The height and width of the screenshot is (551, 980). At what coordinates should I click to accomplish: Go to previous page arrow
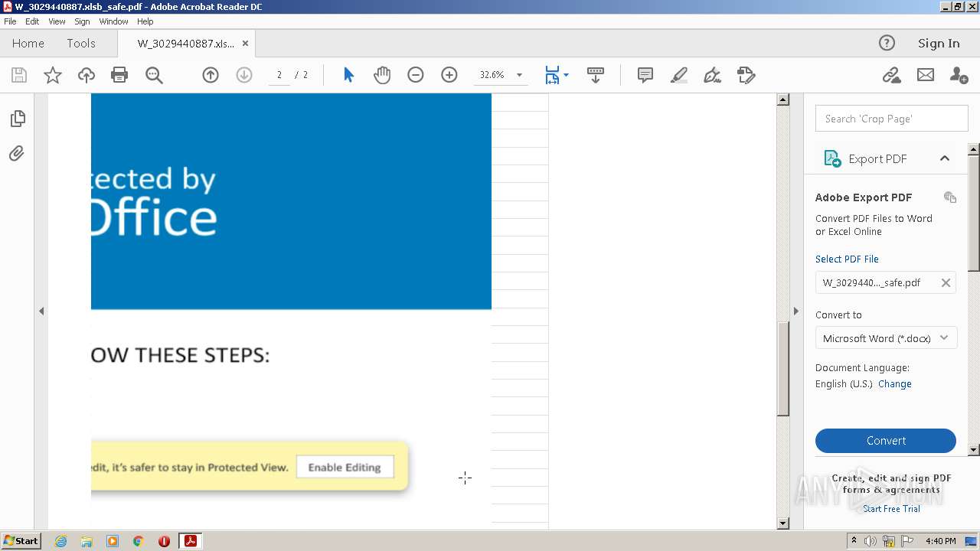(x=211, y=75)
